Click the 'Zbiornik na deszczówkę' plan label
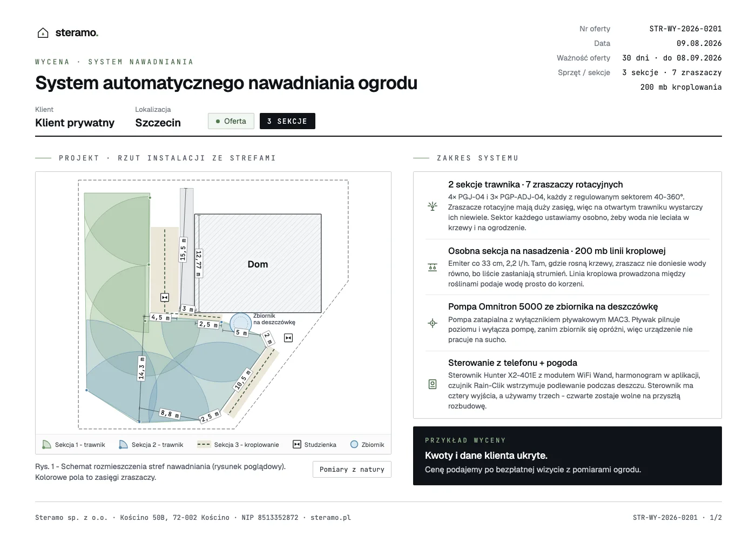 click(274, 319)
